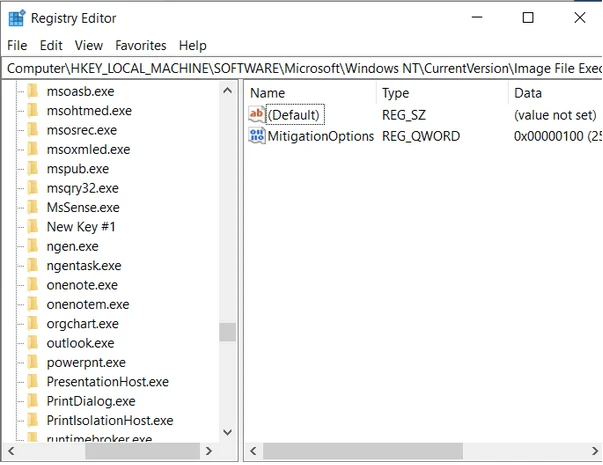Image resolution: width=603 pixels, height=465 pixels.
Task: Minimize the Registry Editor window
Action: [477, 18]
